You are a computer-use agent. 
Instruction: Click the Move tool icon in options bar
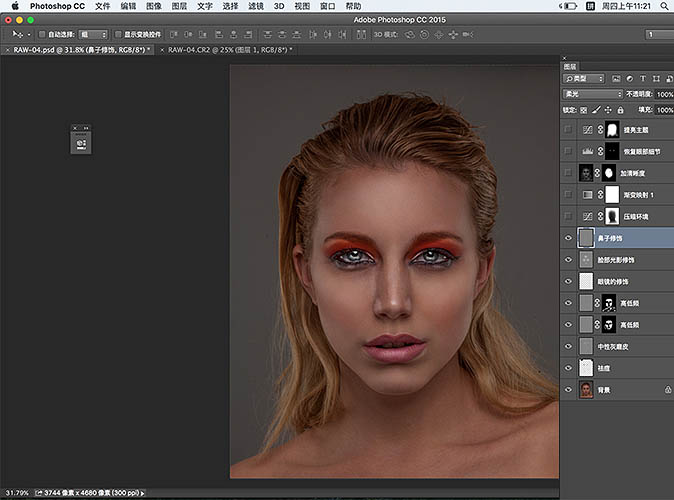click(x=15, y=34)
